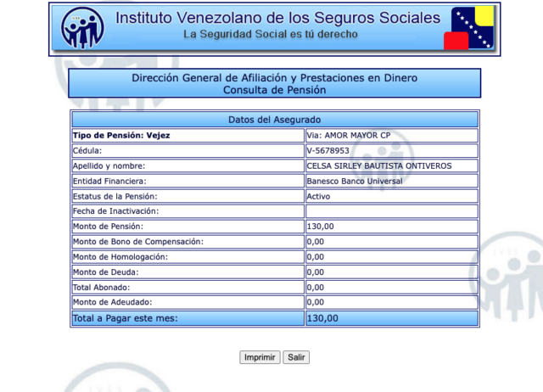Click the IVSS family logo in header
Image resolution: width=543 pixels, height=392 pixels.
click(x=82, y=28)
